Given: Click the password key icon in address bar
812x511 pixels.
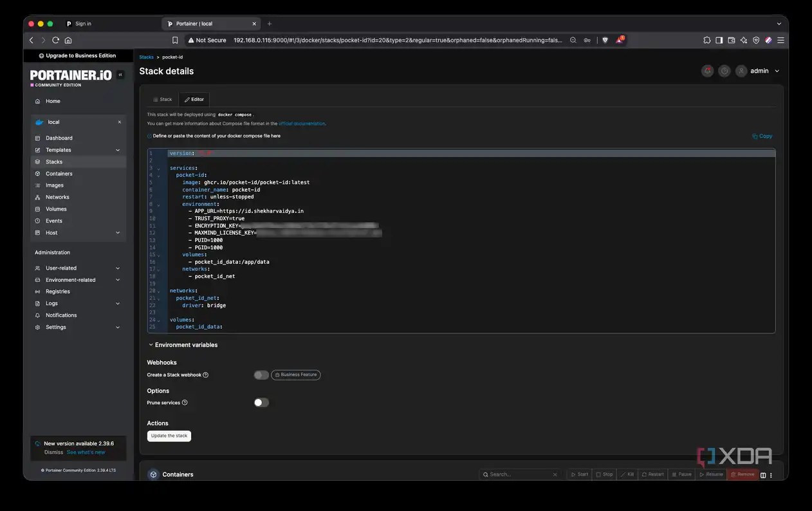Looking at the screenshot, I should 587,40.
